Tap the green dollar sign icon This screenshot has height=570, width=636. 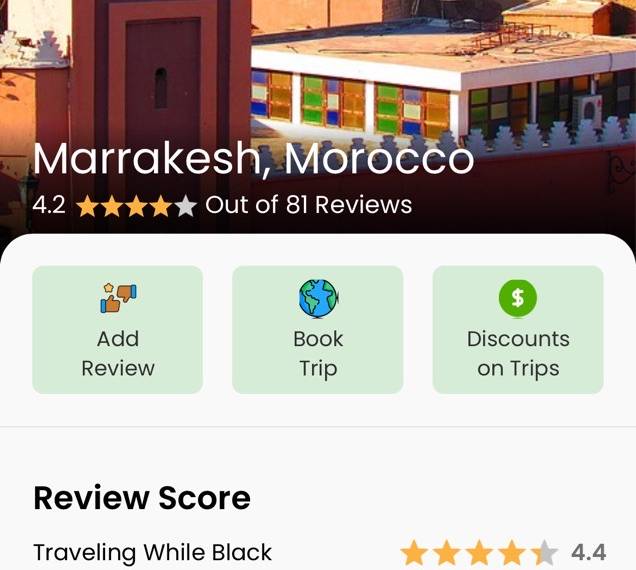coord(518,298)
